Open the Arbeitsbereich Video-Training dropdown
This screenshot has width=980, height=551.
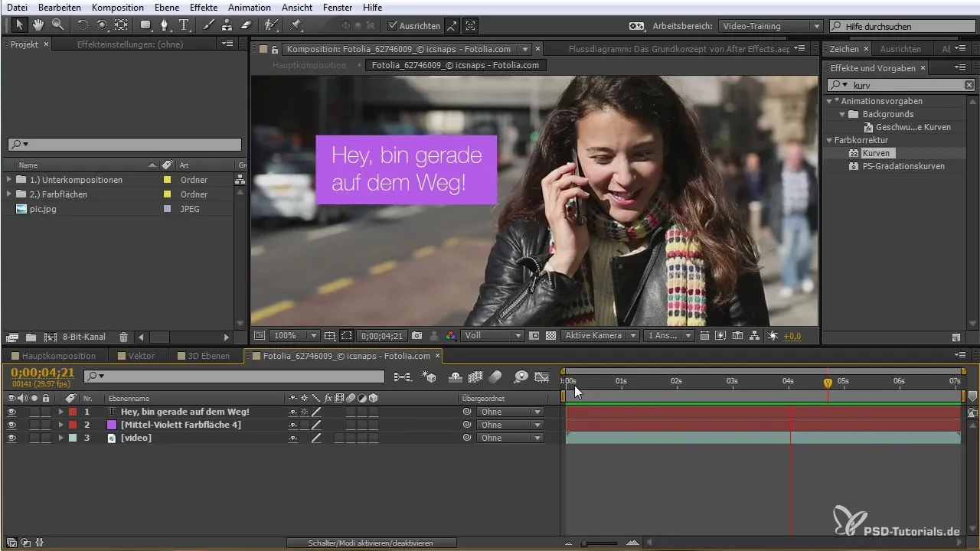pos(772,25)
